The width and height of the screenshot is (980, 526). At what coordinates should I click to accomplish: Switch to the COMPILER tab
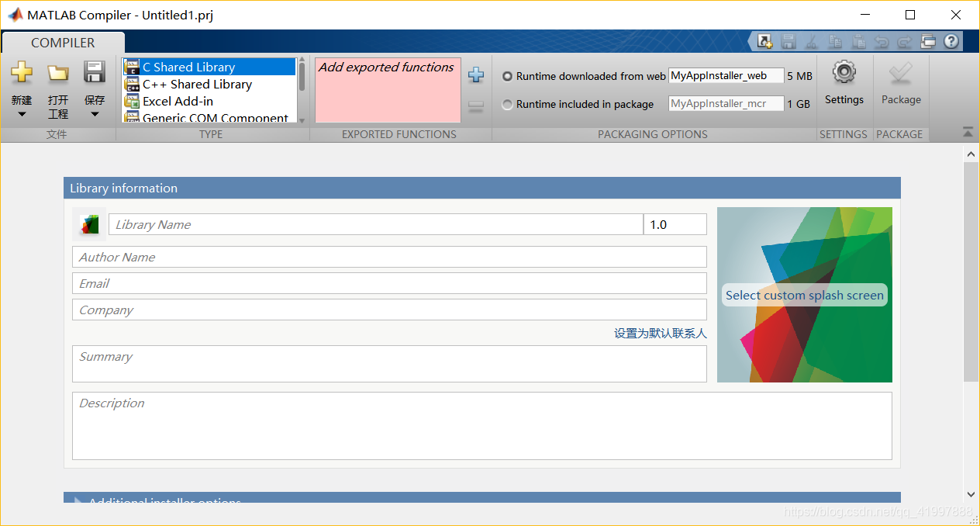(63, 43)
